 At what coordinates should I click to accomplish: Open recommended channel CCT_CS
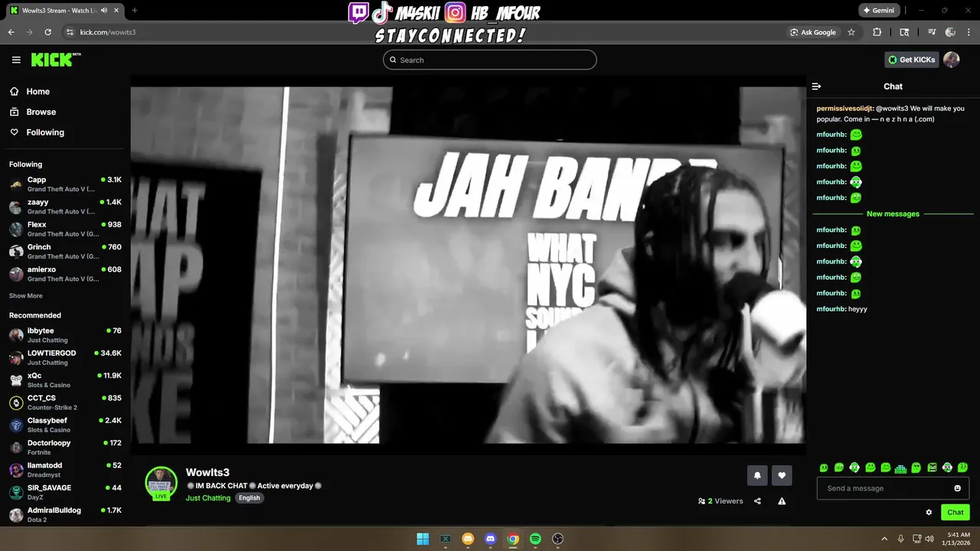(x=65, y=403)
